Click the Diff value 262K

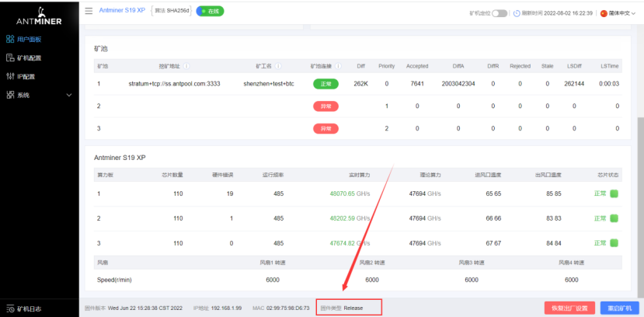[360, 84]
